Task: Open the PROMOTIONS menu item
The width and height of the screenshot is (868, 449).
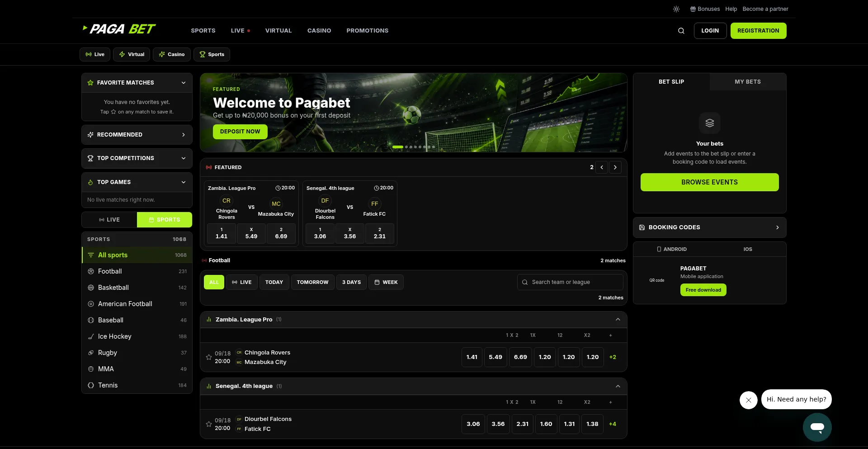Action: [368, 31]
